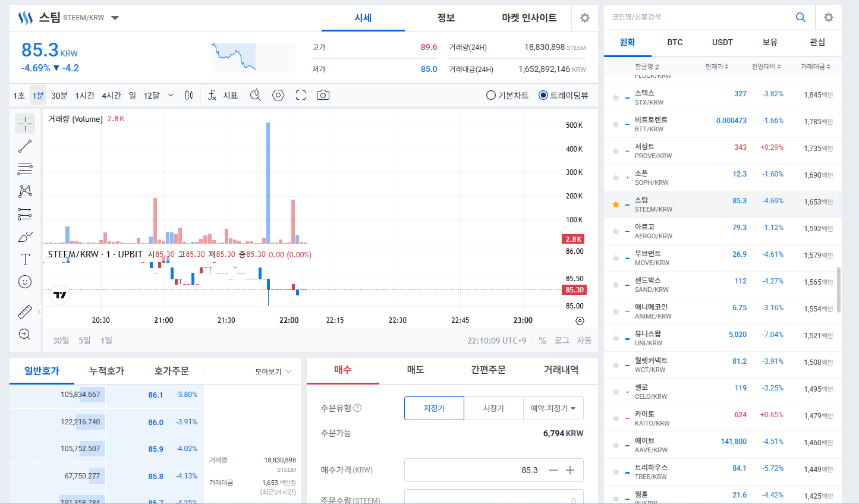Click the coin search magnifier icon

[x=801, y=17]
